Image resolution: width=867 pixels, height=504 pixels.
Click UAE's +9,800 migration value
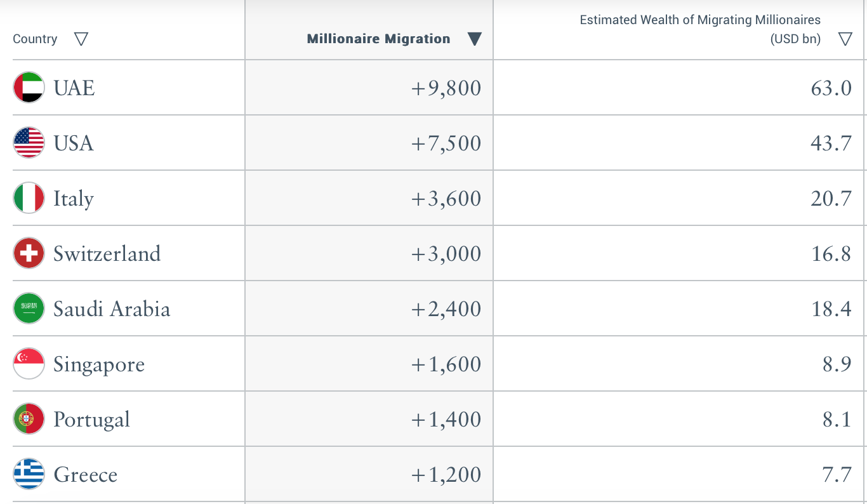(x=446, y=88)
